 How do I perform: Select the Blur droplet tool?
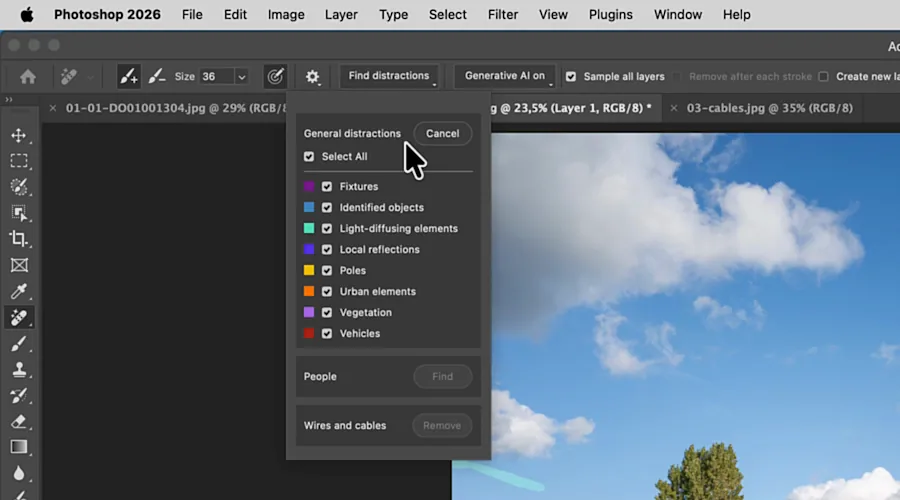[18, 473]
